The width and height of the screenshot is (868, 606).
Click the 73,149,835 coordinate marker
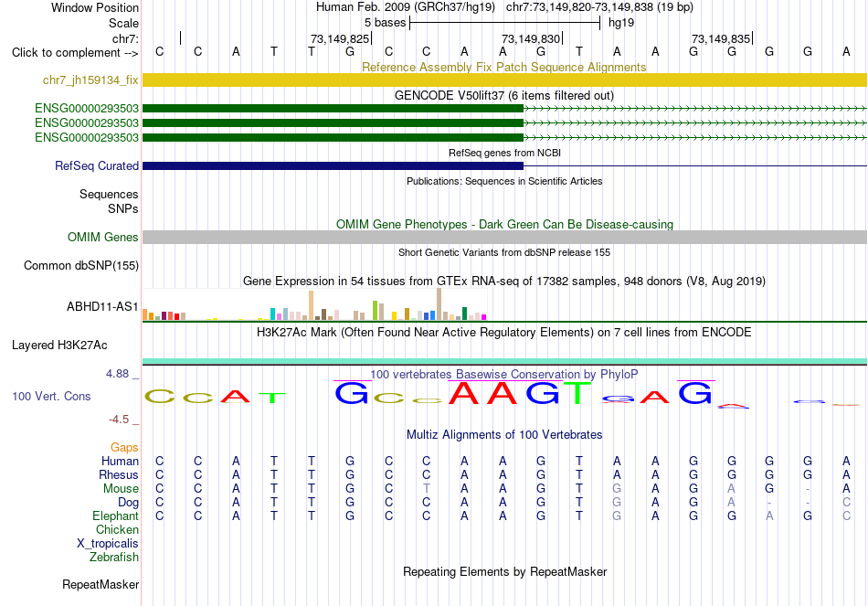(x=721, y=38)
